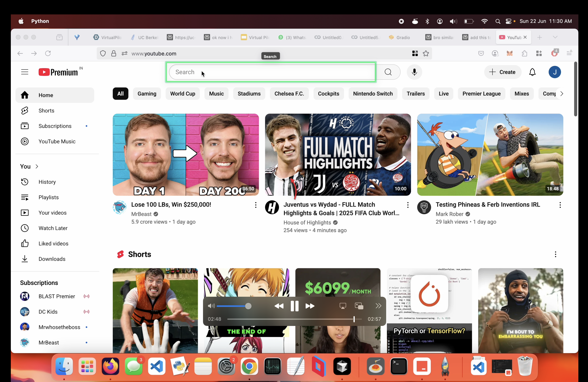The height and width of the screenshot is (382, 588).
Task: Click the Create button
Action: [502, 72]
